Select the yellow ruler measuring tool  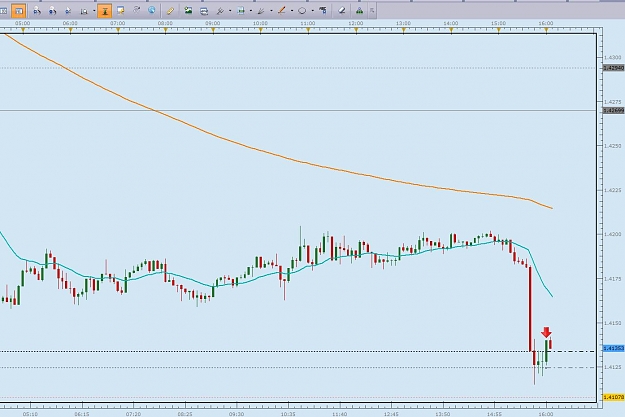click(x=170, y=11)
